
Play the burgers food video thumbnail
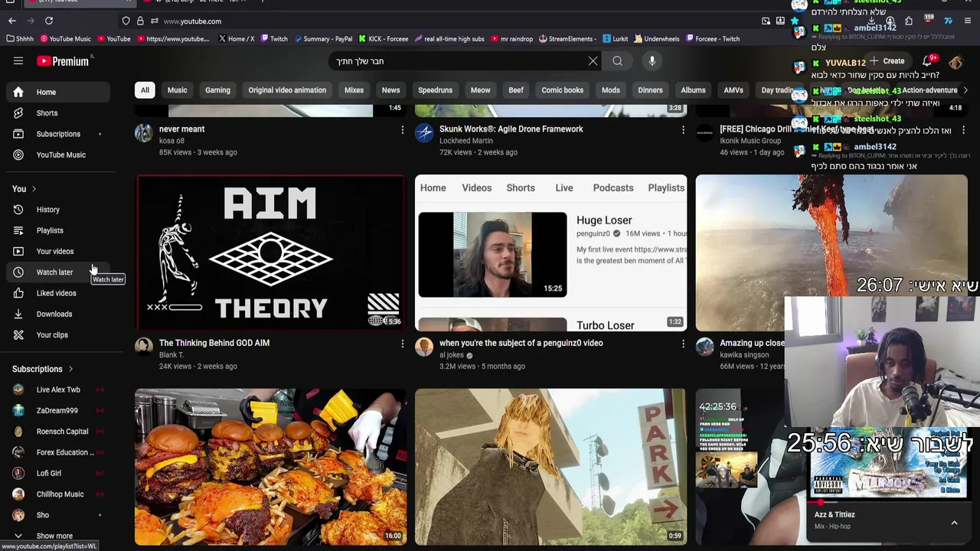click(271, 467)
